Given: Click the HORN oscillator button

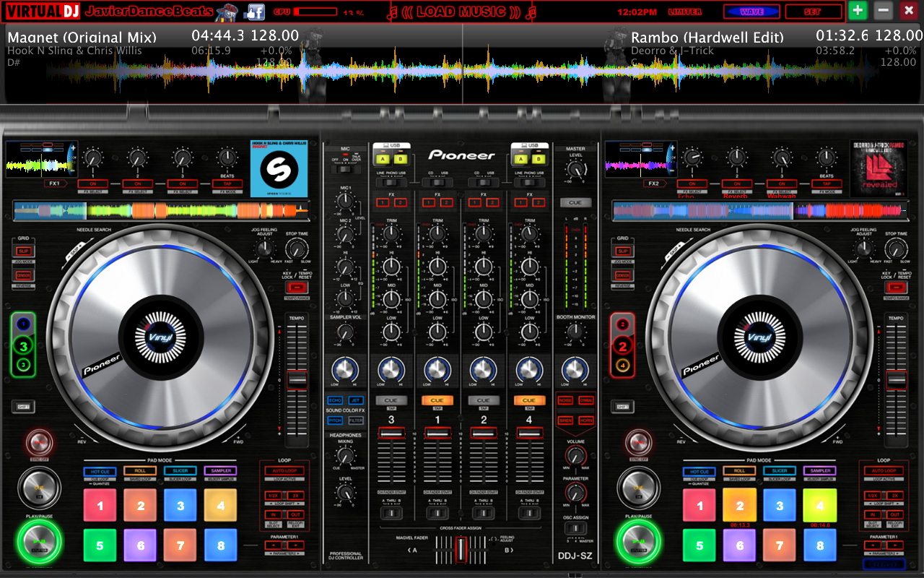Looking at the screenshot, I should tap(586, 419).
